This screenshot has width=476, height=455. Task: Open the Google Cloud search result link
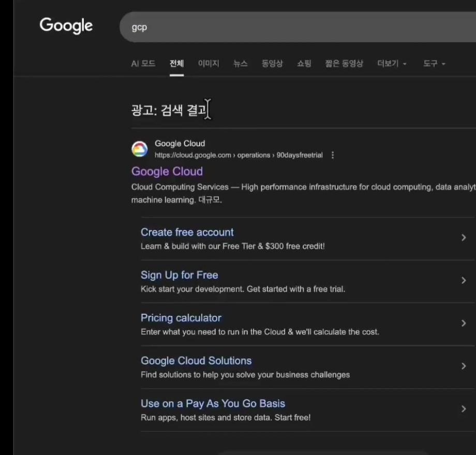click(x=167, y=171)
